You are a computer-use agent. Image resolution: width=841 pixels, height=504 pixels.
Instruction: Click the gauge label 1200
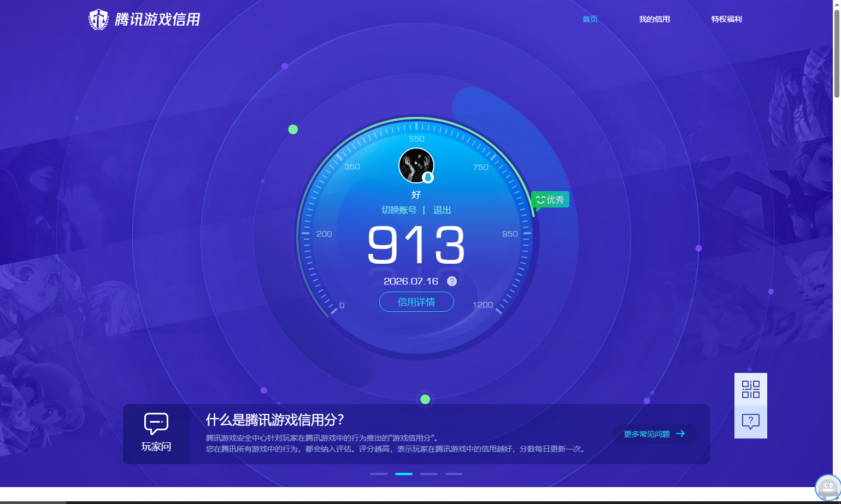pos(483,305)
